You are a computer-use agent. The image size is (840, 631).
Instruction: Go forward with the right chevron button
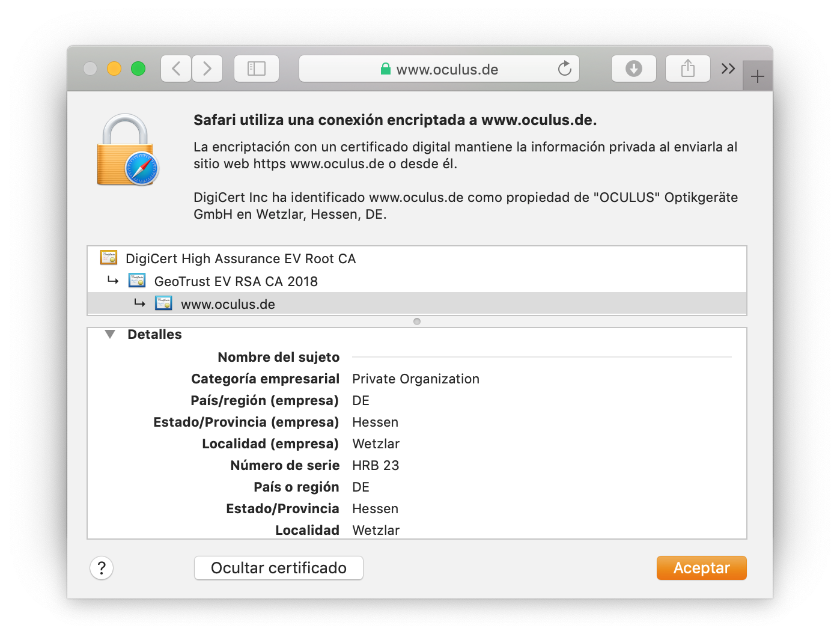[207, 69]
